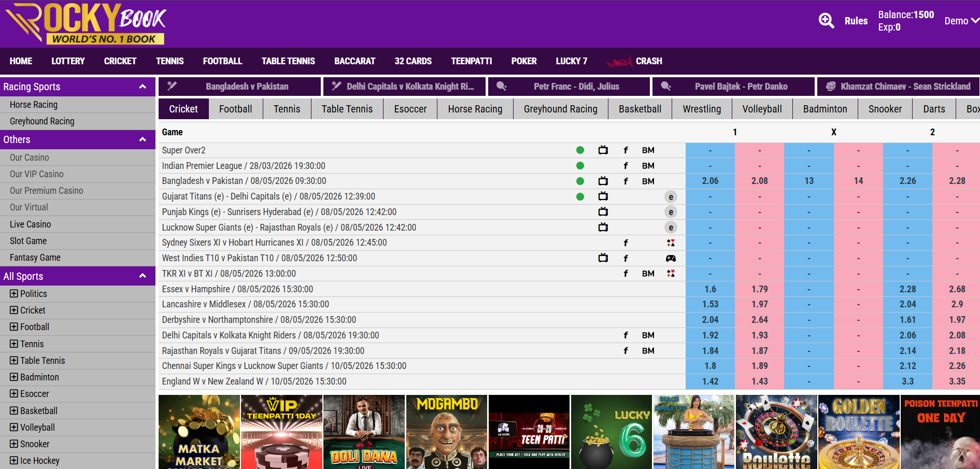
Task: Open the Khamzat Chimaev - Sean Strickland highlight
Action: coord(898,87)
